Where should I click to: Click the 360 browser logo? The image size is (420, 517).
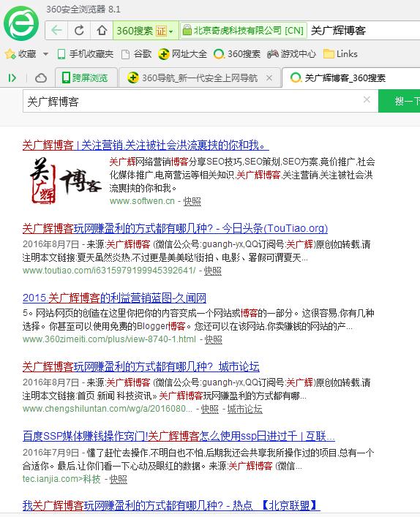[x=21, y=23]
